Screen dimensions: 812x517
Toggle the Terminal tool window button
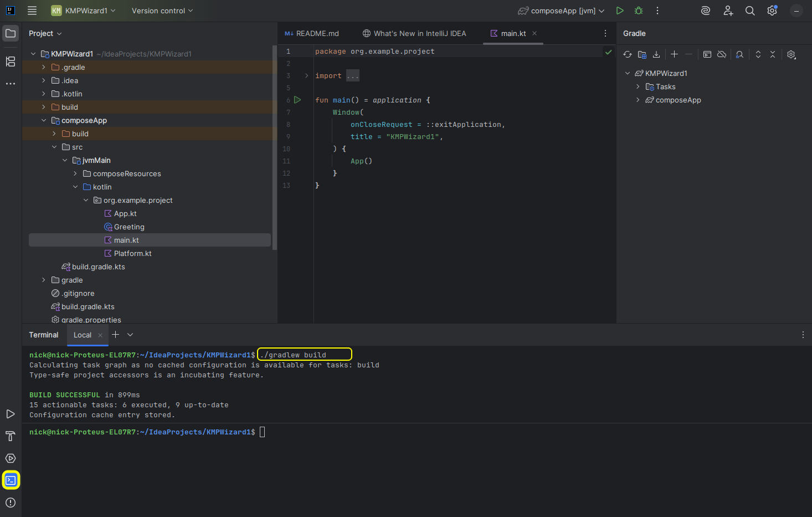[11, 480]
